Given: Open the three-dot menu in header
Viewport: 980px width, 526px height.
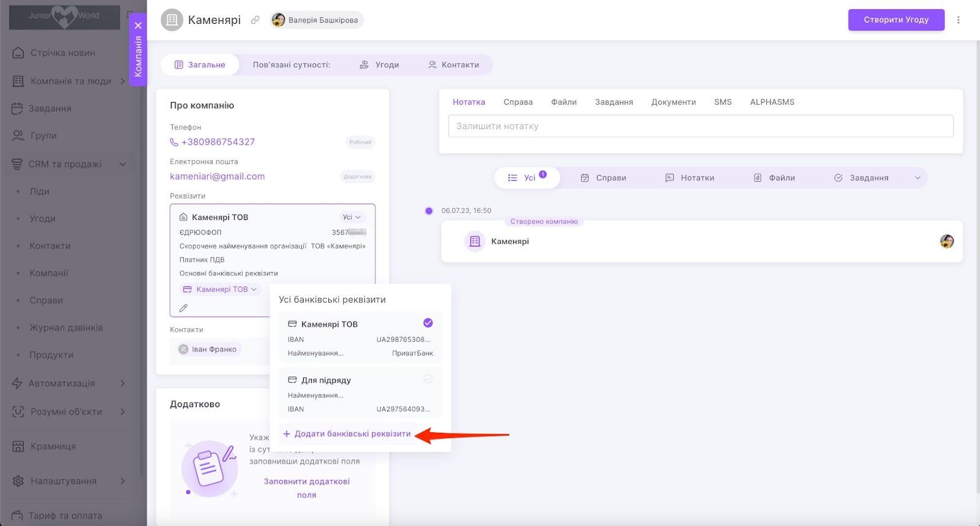Looking at the screenshot, I should 959,20.
